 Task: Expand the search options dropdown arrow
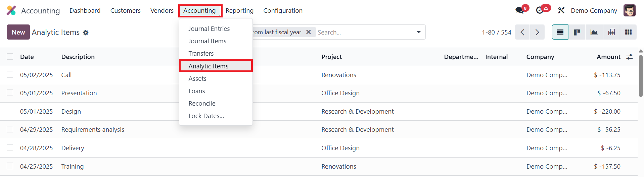coord(419,32)
